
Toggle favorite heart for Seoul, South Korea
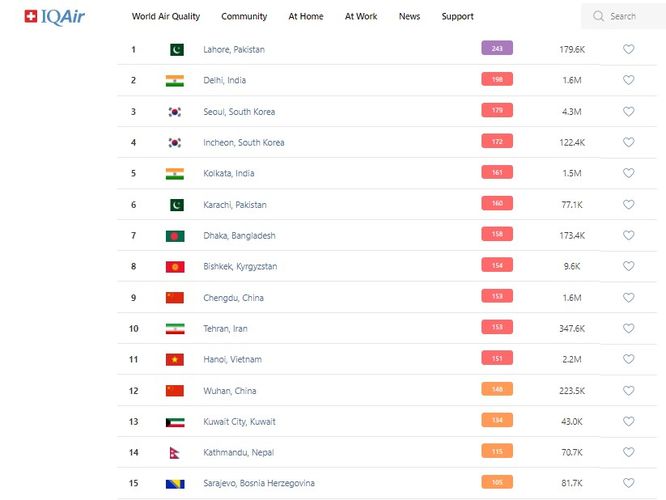pyautogui.click(x=628, y=111)
